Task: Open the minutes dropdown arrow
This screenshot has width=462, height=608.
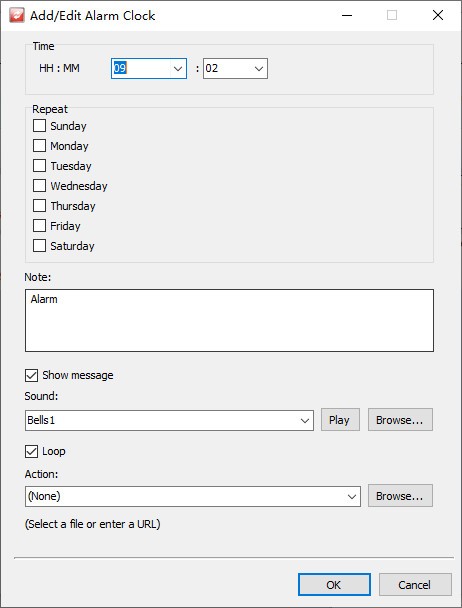Action: 259,69
